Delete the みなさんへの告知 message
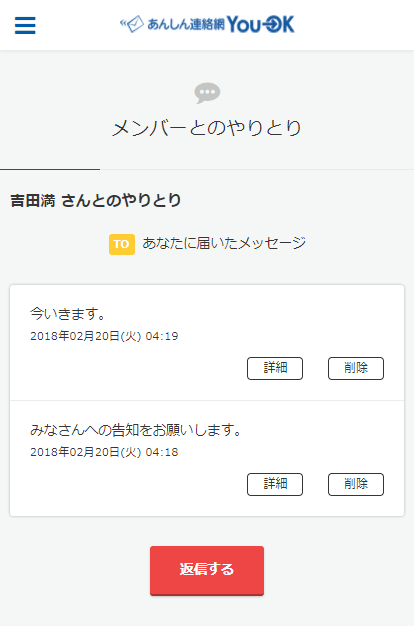414x626 pixels. (x=356, y=484)
